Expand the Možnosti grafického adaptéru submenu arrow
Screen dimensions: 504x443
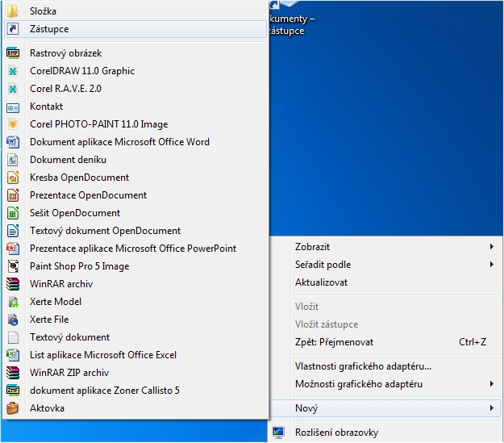(491, 384)
